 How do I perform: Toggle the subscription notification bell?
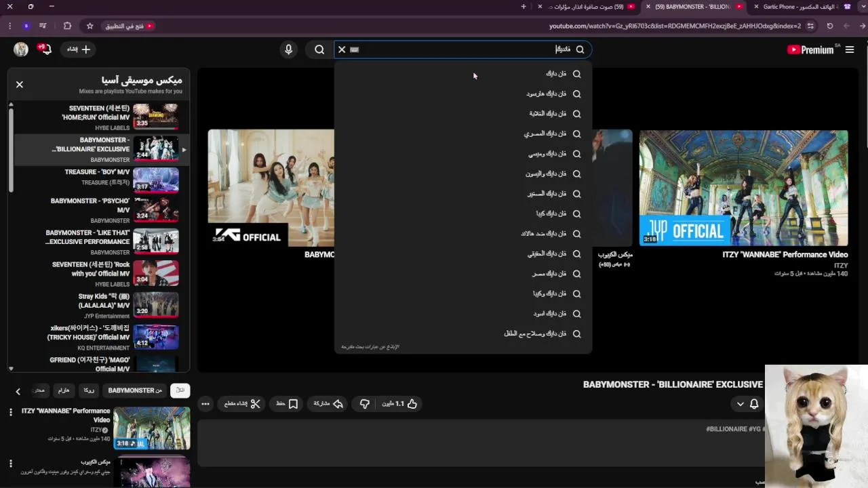coord(754,404)
